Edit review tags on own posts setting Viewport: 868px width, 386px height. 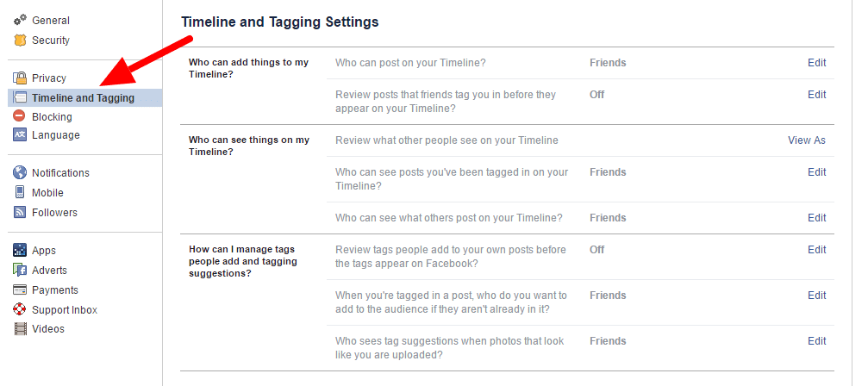click(816, 250)
